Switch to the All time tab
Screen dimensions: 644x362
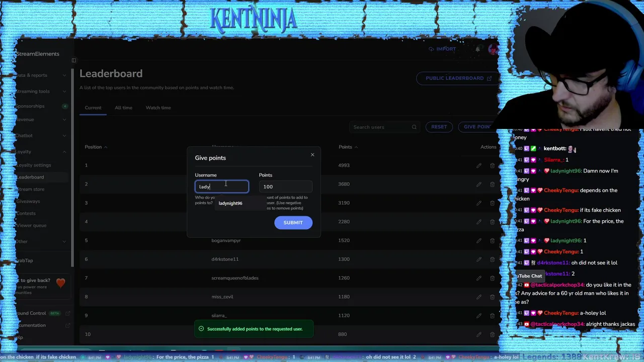tap(123, 108)
